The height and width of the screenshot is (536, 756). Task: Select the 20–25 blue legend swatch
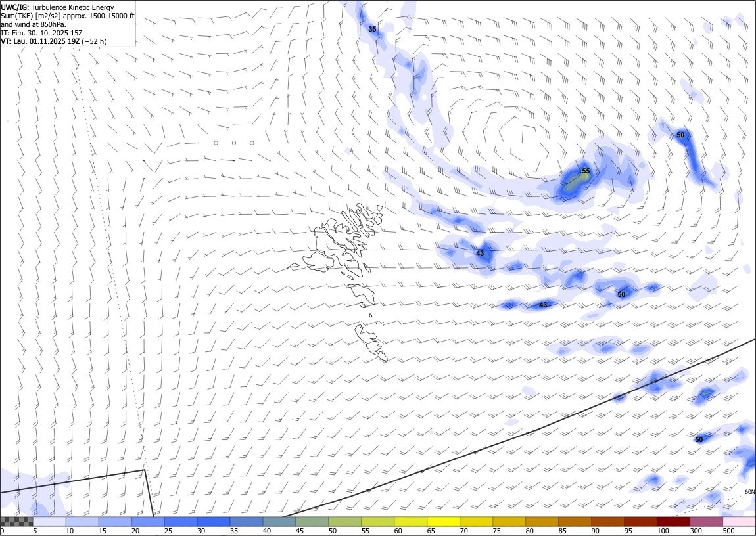(x=147, y=522)
